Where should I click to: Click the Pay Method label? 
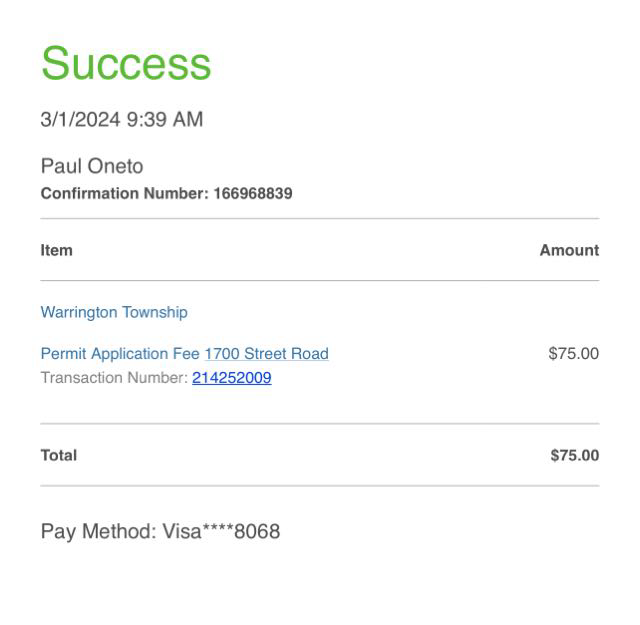point(98,532)
